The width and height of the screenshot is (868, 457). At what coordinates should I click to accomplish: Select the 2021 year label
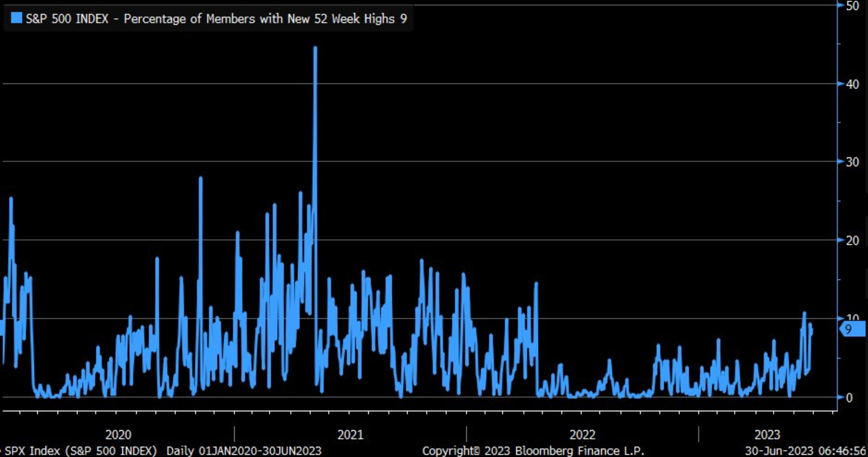pyautogui.click(x=350, y=435)
